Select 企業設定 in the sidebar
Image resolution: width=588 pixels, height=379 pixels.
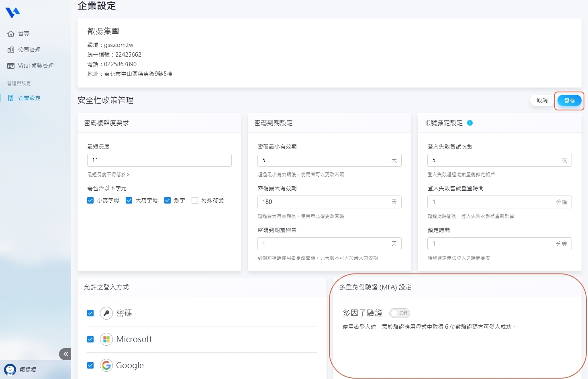pos(29,98)
